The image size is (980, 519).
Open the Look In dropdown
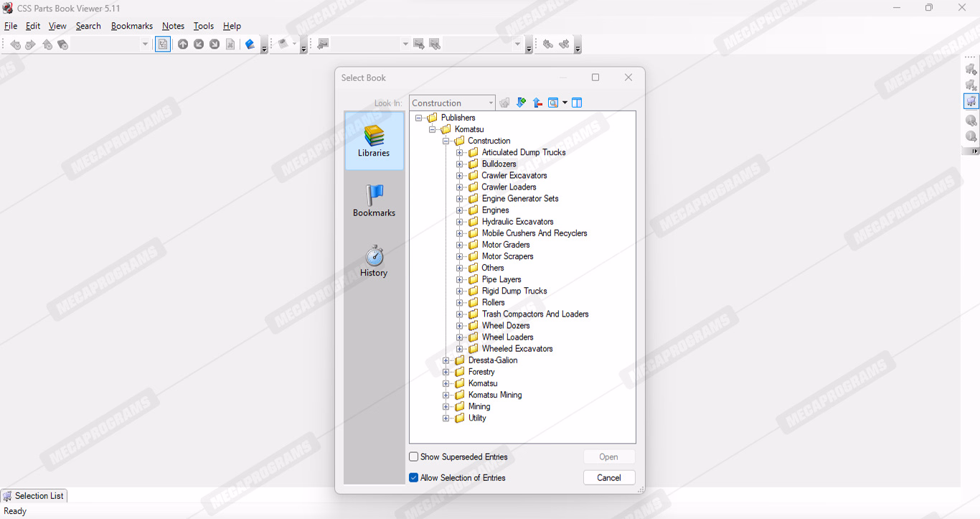[491, 103]
